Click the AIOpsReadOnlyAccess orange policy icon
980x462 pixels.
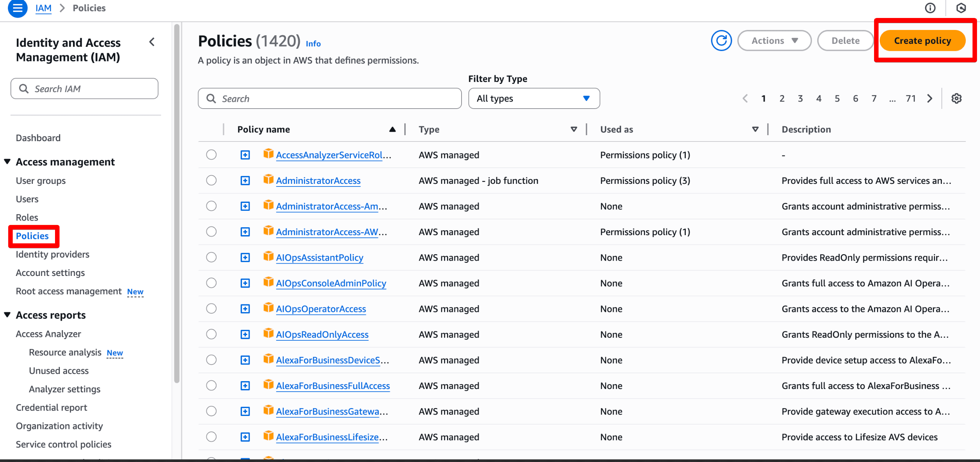pyautogui.click(x=268, y=333)
